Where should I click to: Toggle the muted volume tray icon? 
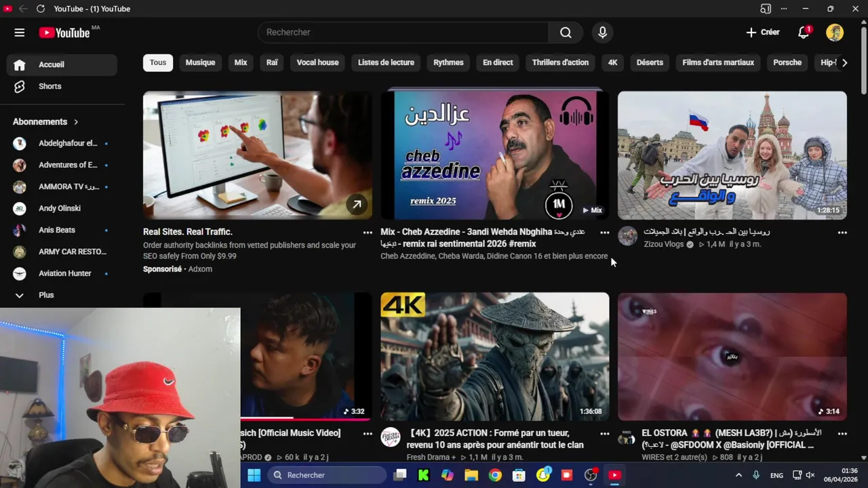tap(810, 475)
